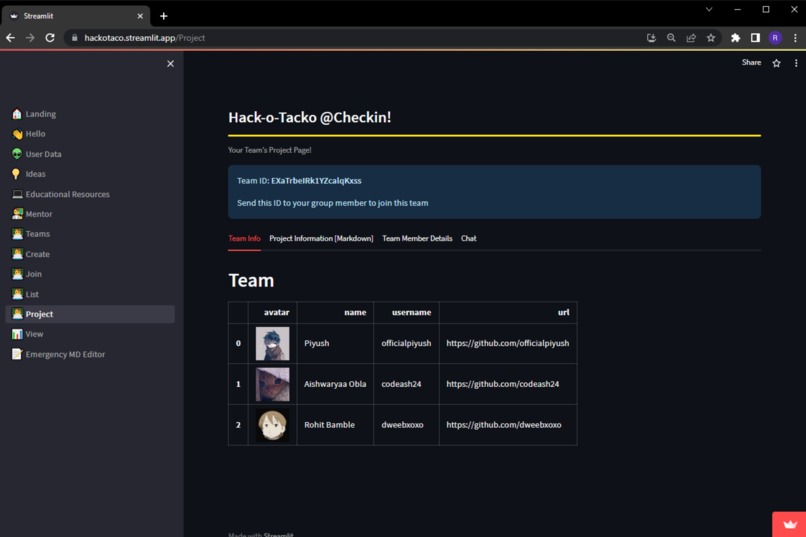
Task: Open the Chrome three-dot menu
Action: point(795,38)
